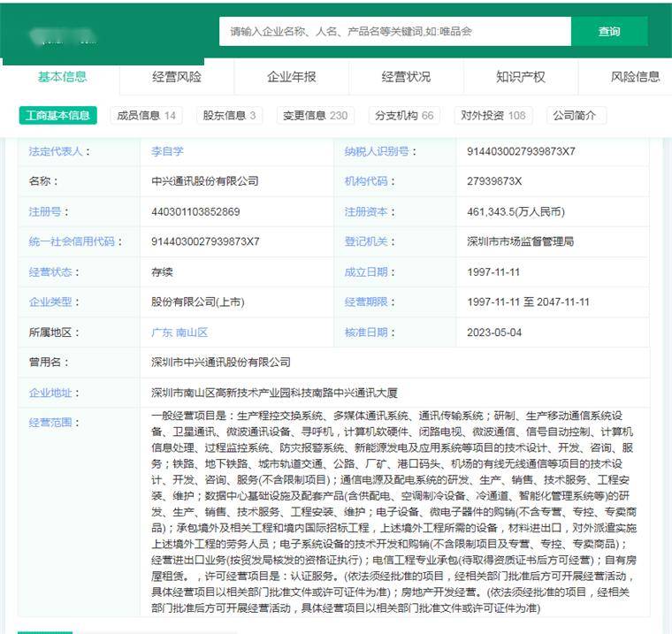The image size is (672, 634).
Task: Open the 风险信息 tab
Action: (x=635, y=77)
